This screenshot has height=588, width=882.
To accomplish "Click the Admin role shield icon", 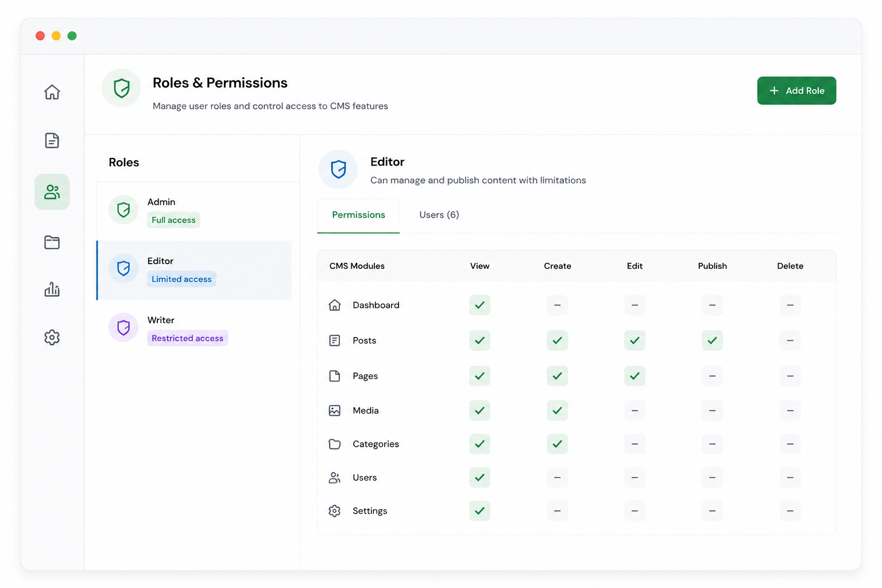I will (x=123, y=210).
